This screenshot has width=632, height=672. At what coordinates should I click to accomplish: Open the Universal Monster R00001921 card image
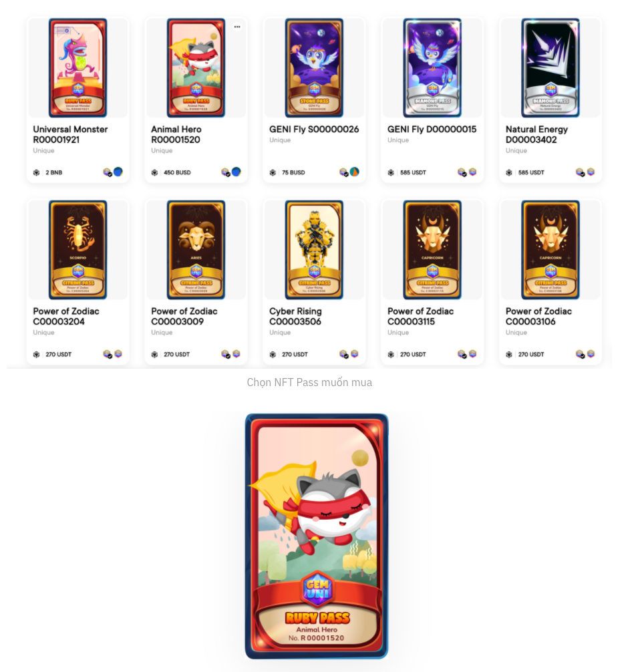tap(77, 67)
